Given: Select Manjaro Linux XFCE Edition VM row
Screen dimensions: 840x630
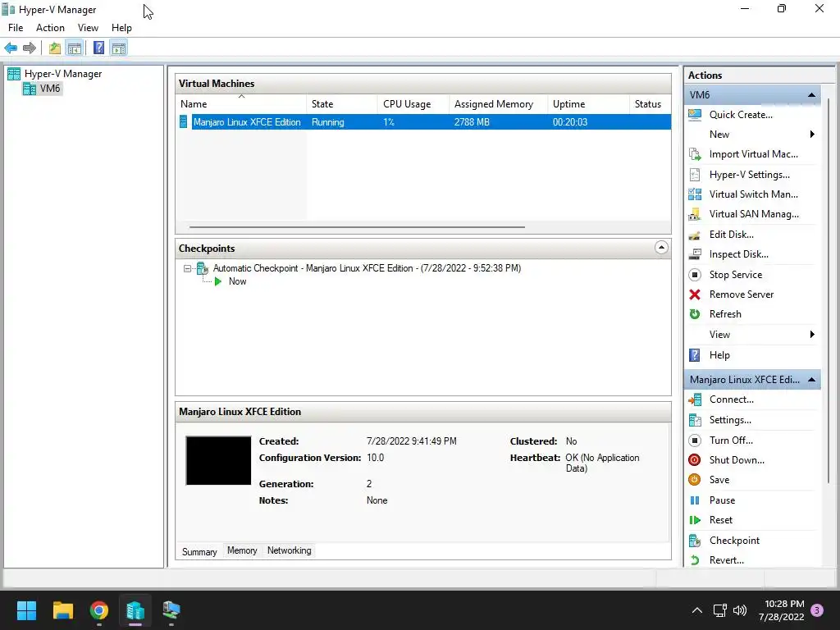Looking at the screenshot, I should click(423, 122).
